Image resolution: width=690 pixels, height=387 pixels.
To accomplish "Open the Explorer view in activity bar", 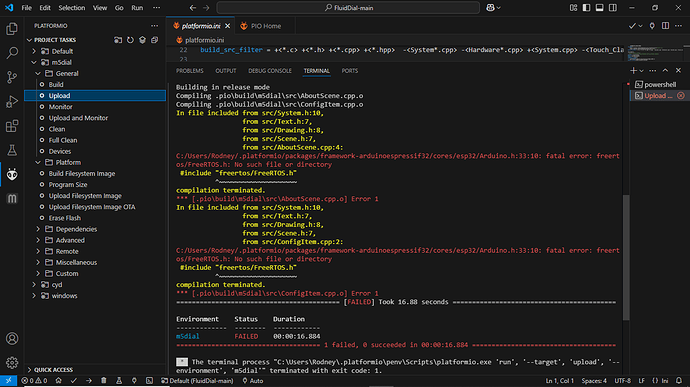I will coord(12,29).
